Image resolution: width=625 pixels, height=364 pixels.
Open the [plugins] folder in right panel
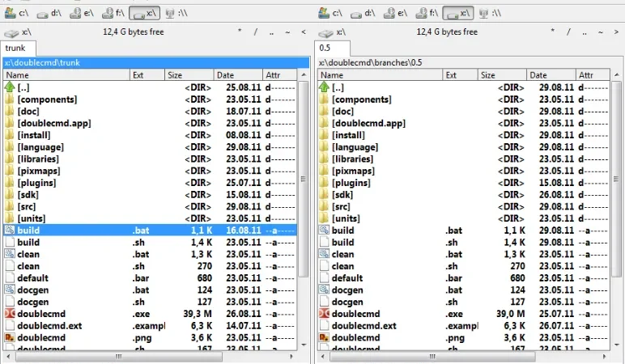[464, 183]
